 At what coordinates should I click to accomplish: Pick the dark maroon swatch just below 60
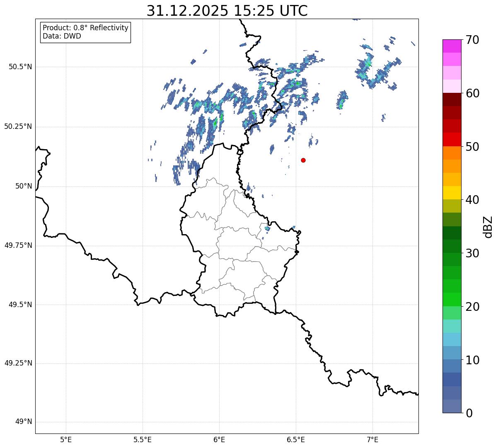point(452,99)
